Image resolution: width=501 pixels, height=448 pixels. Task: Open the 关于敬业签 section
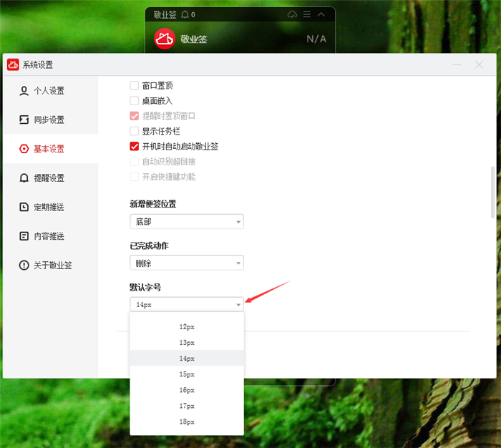point(51,266)
